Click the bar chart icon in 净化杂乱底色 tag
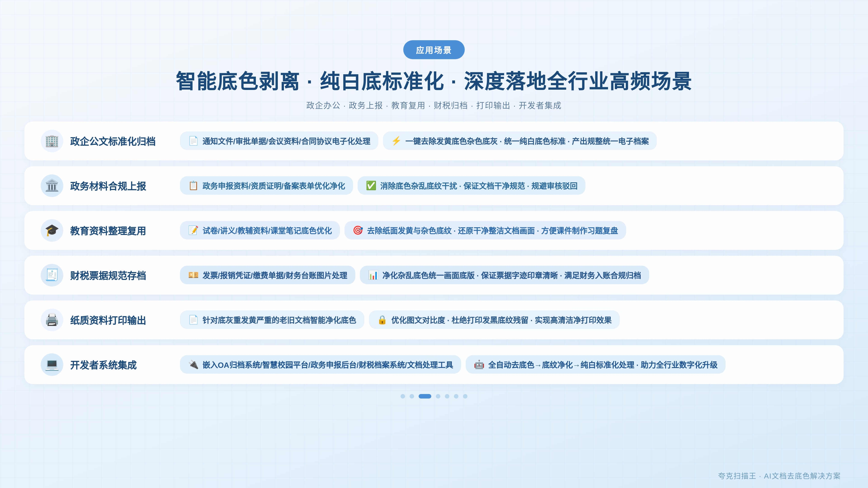This screenshot has height=488, width=868. [373, 275]
